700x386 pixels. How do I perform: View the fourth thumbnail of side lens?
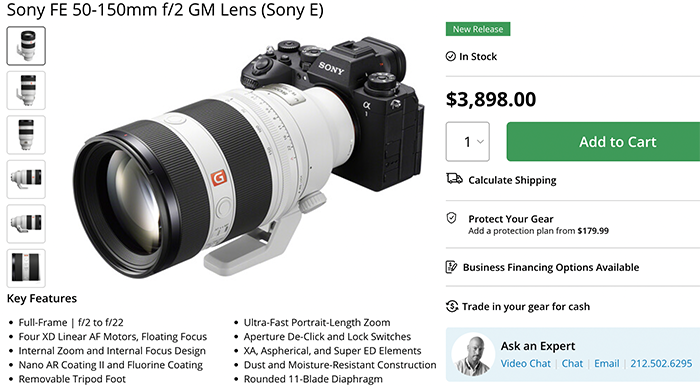(x=26, y=179)
